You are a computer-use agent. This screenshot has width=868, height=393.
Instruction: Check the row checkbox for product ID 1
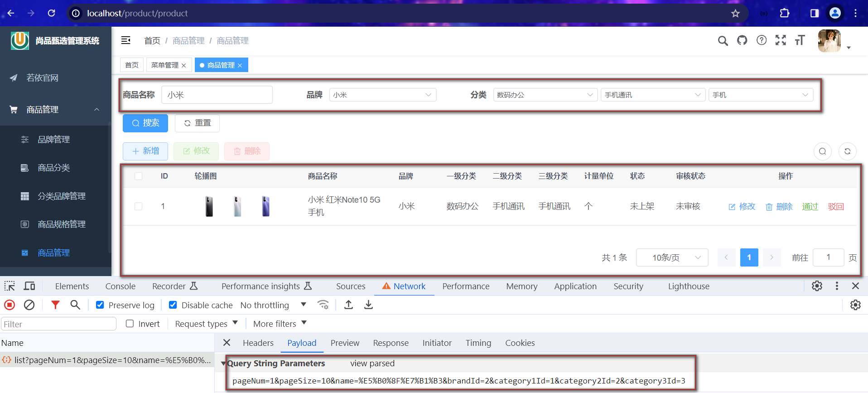point(139,207)
